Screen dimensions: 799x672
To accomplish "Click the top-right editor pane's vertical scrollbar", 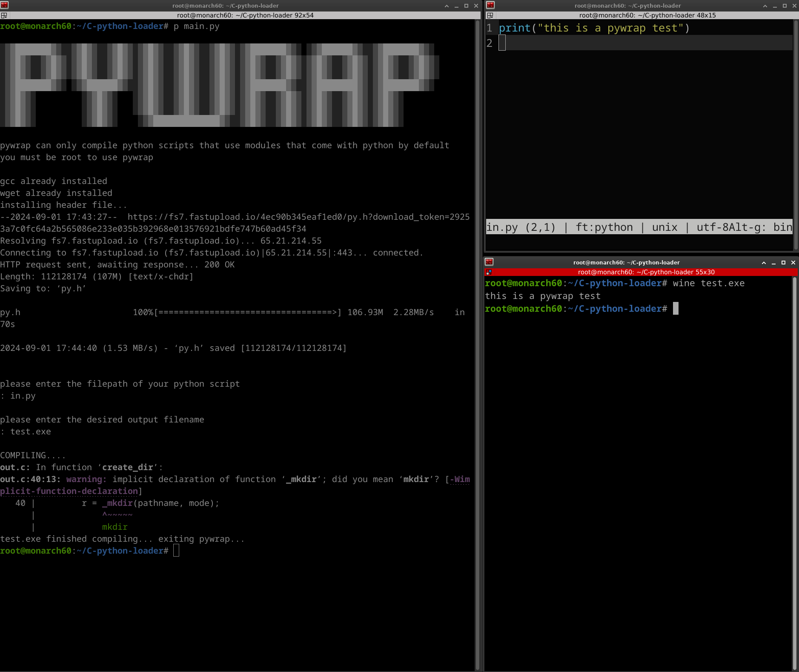I will [x=796, y=135].
